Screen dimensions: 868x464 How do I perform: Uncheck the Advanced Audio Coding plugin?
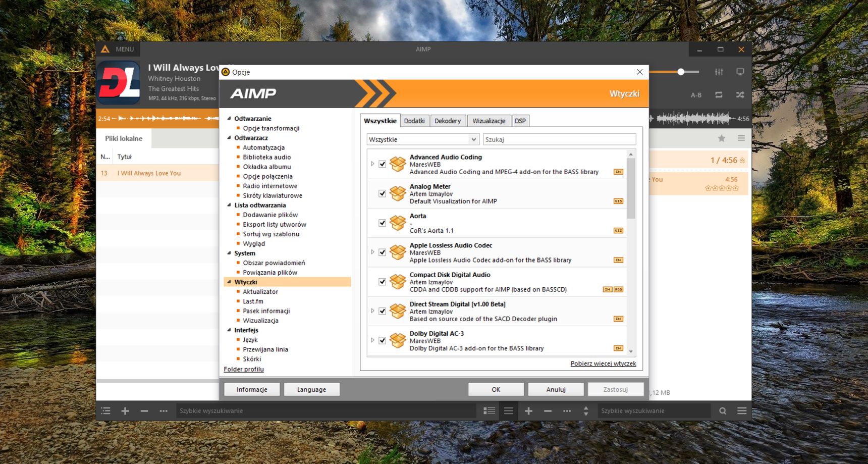coord(382,164)
